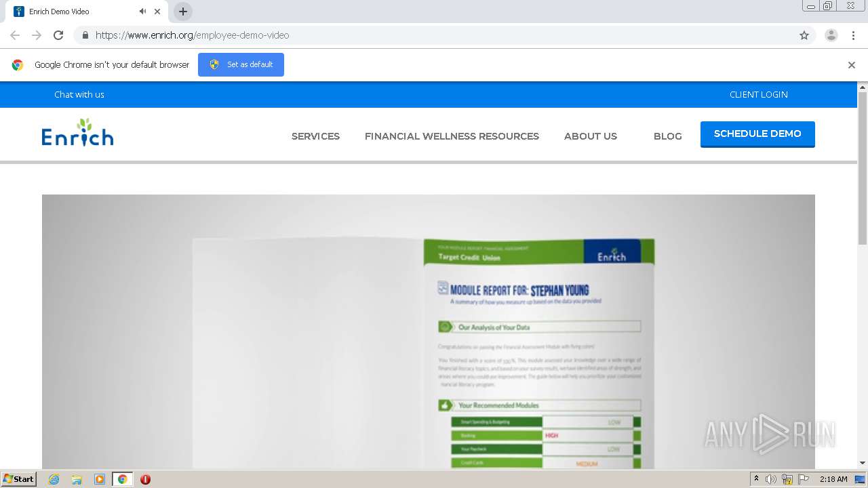868x488 pixels.
Task: Select the Enrich Demo Video tab
Action: click(87, 12)
